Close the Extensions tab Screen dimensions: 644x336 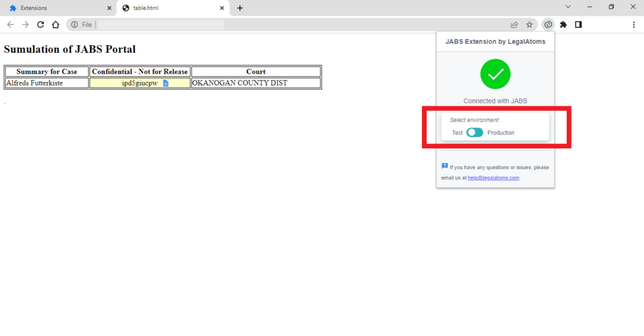coord(109,8)
